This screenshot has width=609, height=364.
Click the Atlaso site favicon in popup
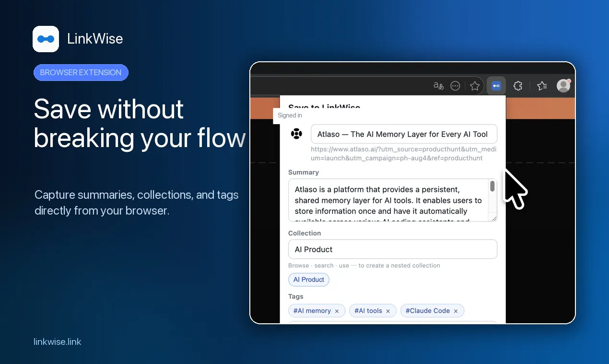coord(296,134)
